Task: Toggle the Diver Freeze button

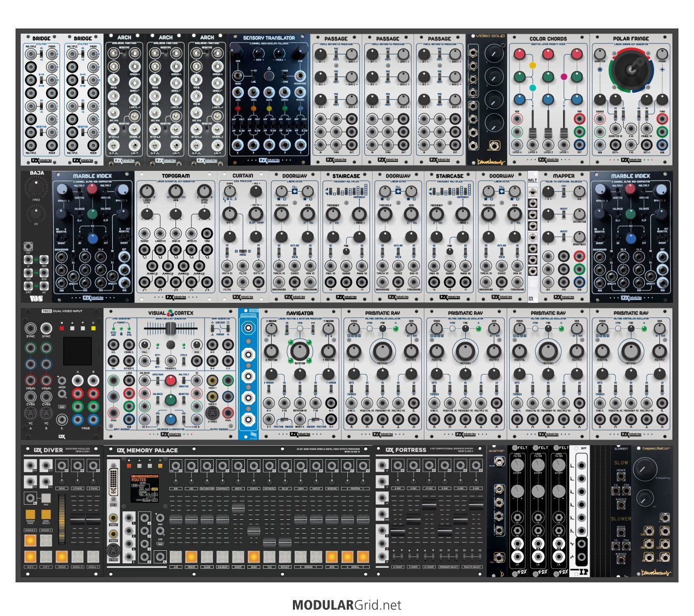Action: pyautogui.click(x=62, y=557)
